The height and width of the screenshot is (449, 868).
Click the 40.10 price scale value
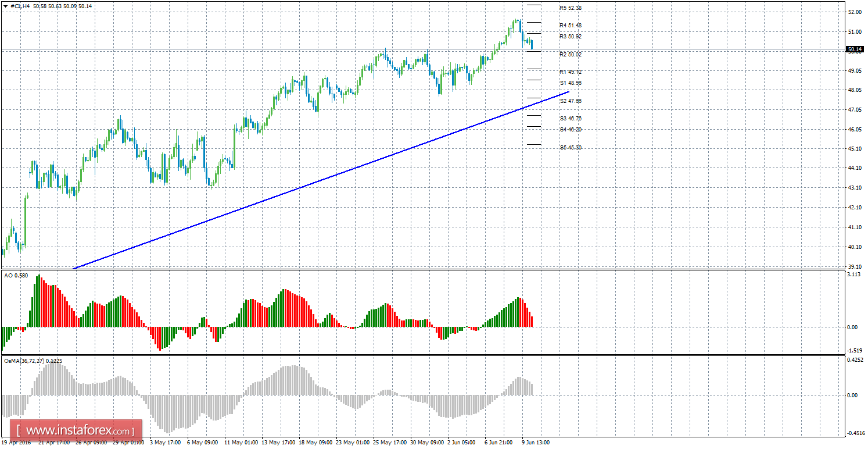(x=855, y=247)
